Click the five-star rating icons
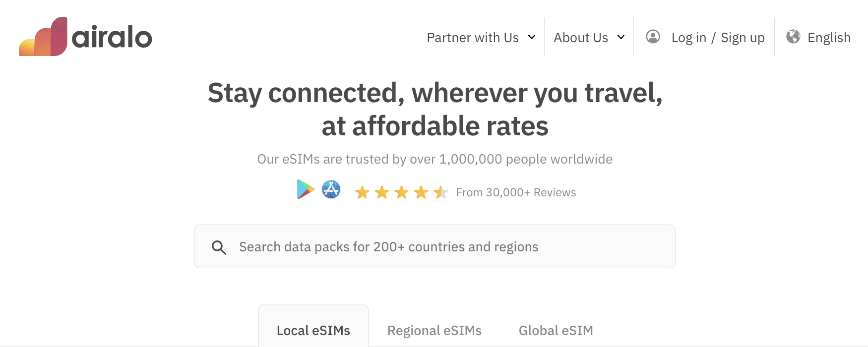Screen dimensions: 868x347 (401, 192)
